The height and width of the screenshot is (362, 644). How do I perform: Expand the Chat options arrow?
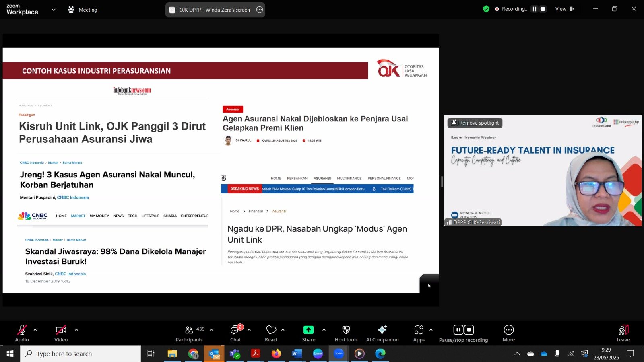click(249, 330)
